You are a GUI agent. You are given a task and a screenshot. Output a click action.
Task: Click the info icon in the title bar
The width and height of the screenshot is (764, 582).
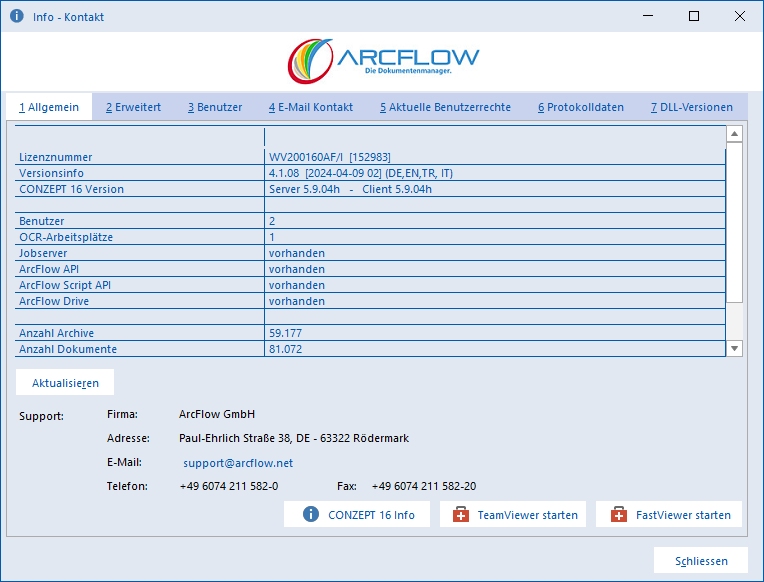[x=17, y=16]
